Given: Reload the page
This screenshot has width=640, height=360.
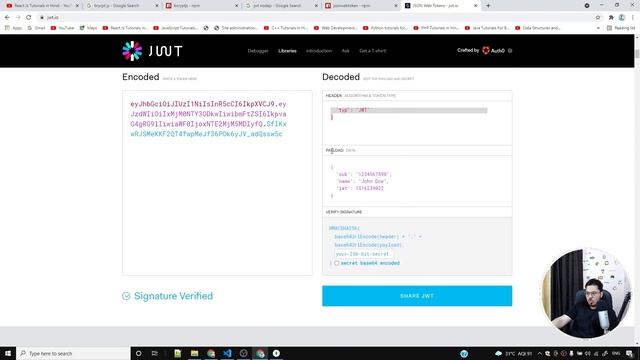Looking at the screenshot, I should [29, 18].
